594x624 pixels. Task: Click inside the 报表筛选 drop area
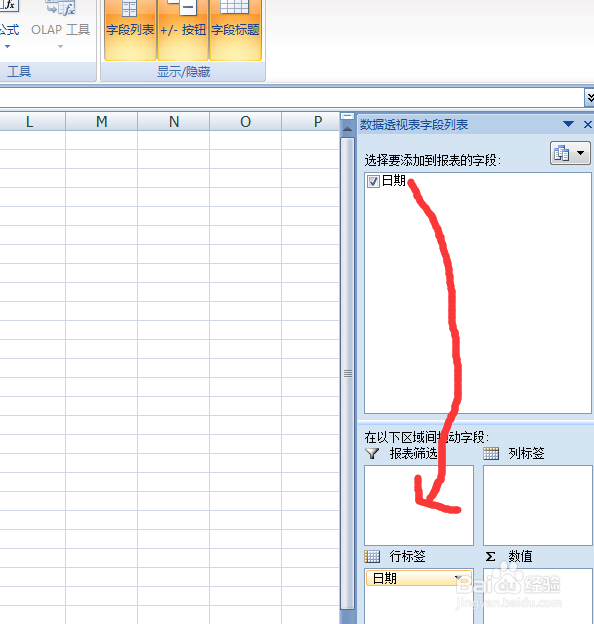pyautogui.click(x=419, y=505)
